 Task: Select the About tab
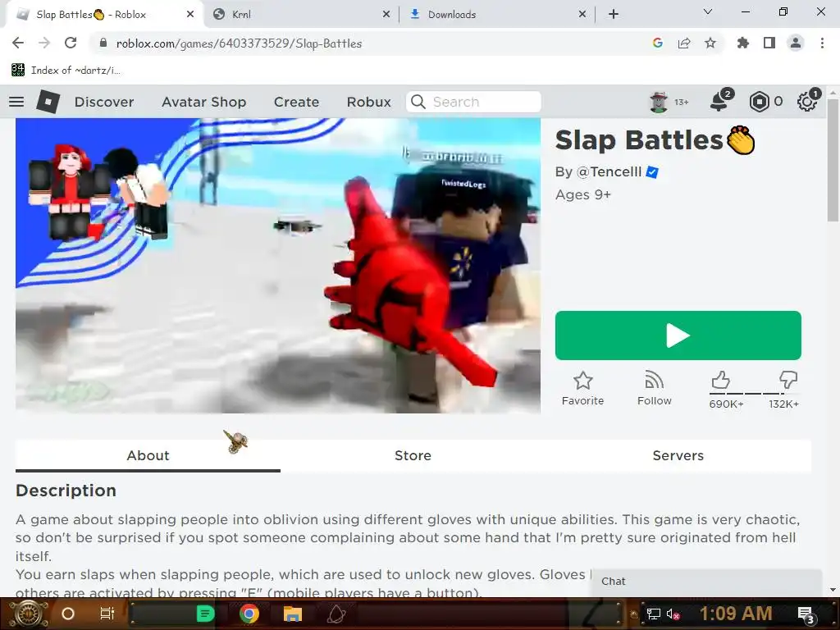(x=148, y=455)
